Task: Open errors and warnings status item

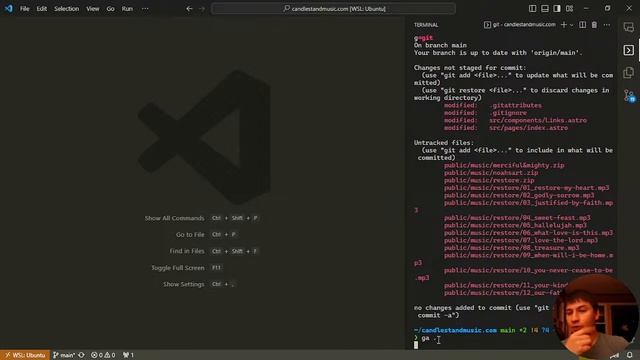Action: point(103,355)
